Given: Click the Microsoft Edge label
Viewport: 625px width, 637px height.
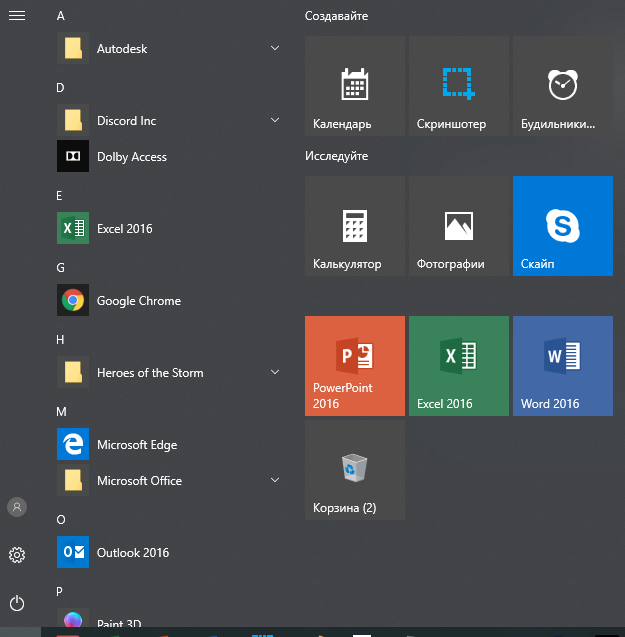Looking at the screenshot, I should coord(137,445).
